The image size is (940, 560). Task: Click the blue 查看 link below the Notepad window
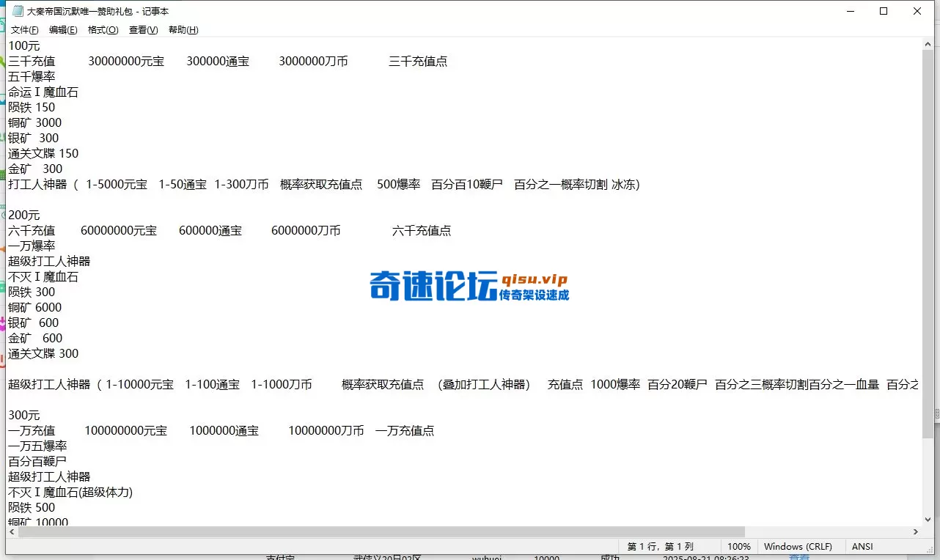pos(798,556)
